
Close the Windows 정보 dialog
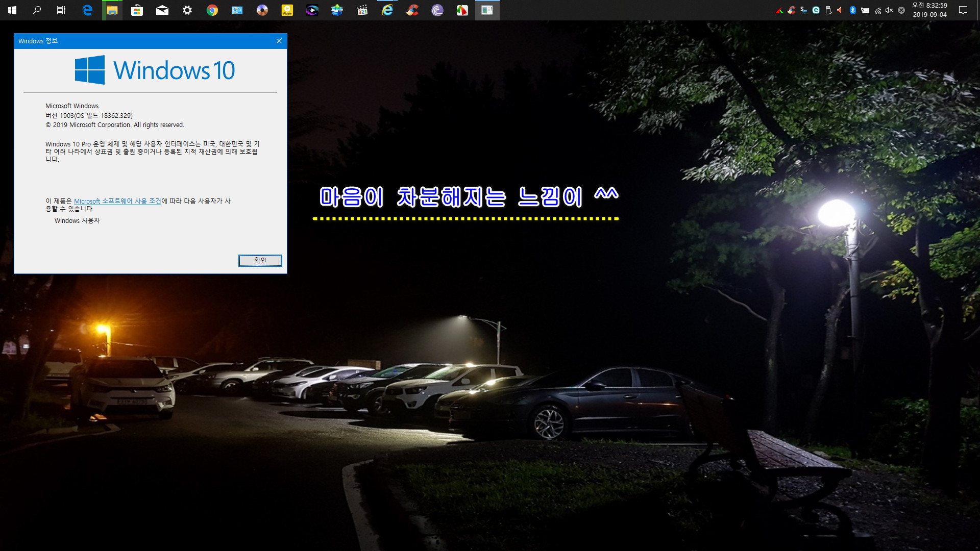tap(279, 41)
